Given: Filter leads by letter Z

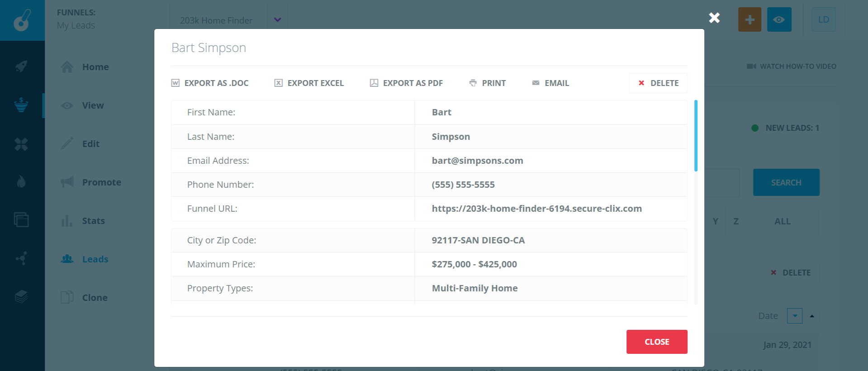Looking at the screenshot, I should (736, 221).
